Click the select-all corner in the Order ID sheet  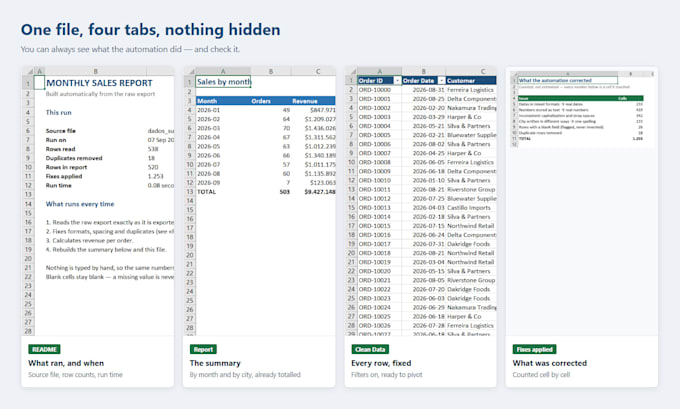(351, 71)
